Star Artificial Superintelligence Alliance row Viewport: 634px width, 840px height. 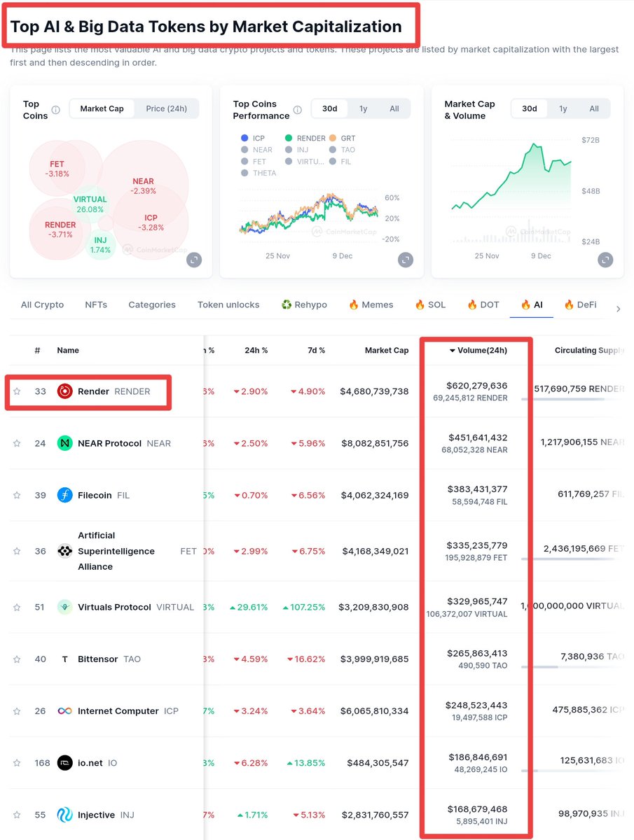coord(17,551)
